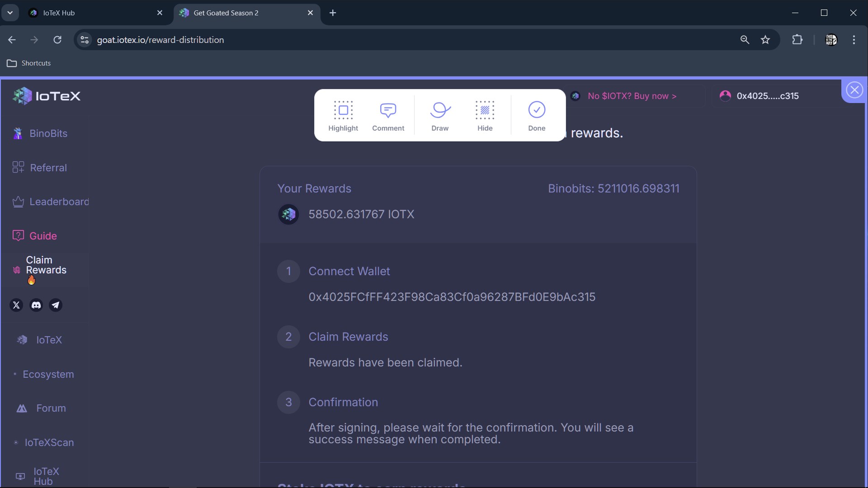
Task: Close the Get Goated Season 2 tab
Action: click(310, 13)
